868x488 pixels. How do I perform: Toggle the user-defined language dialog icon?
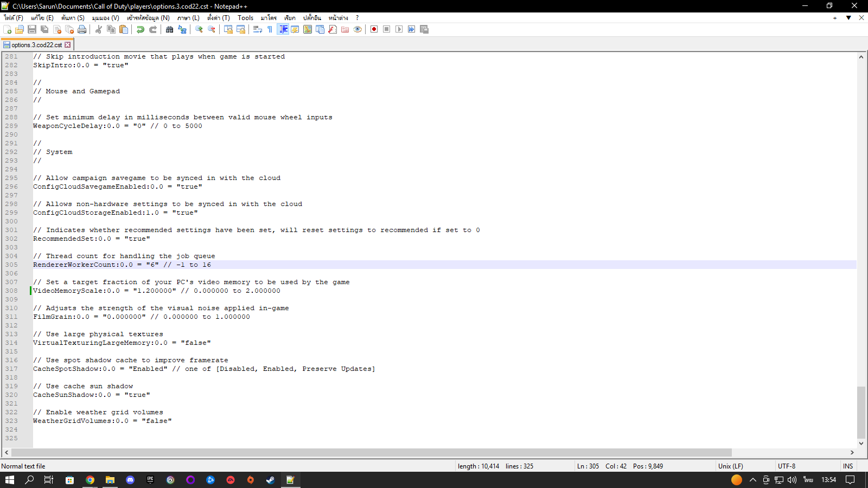click(295, 29)
